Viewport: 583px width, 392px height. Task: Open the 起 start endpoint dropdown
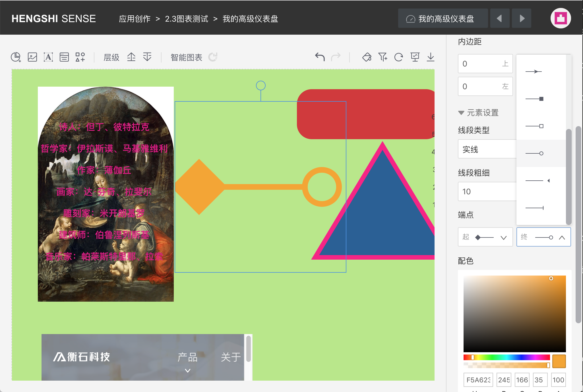[x=485, y=237]
